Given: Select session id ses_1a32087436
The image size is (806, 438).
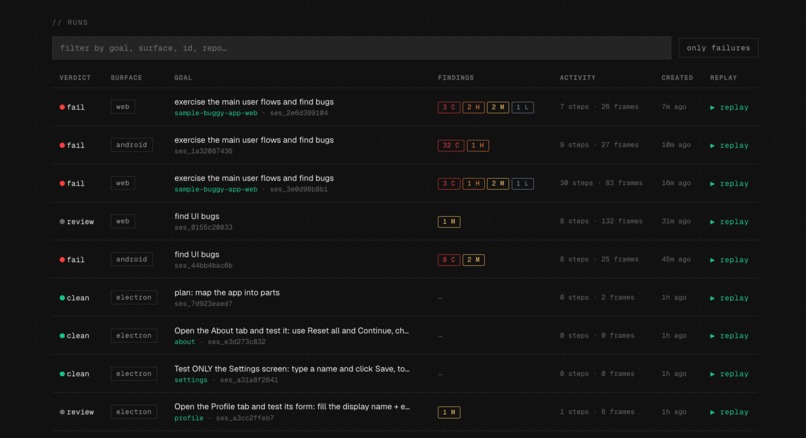Looking at the screenshot, I should 203,151.
